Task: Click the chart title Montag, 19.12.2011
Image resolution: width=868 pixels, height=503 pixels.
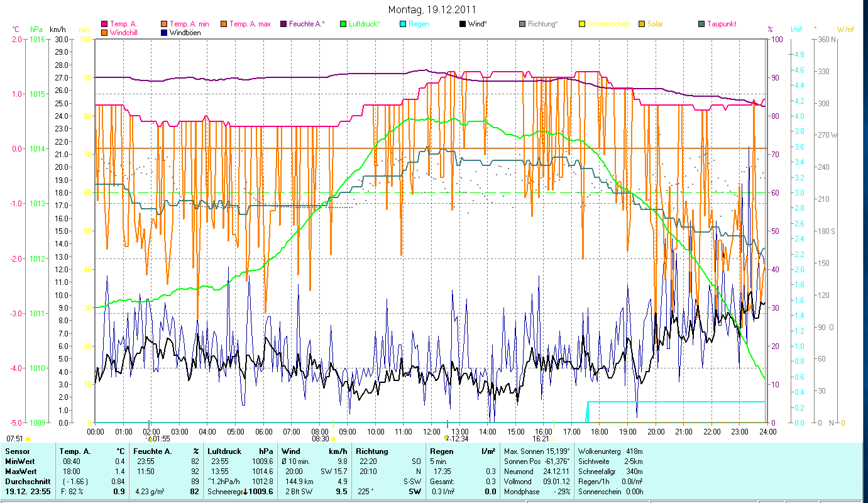Action: (432, 9)
